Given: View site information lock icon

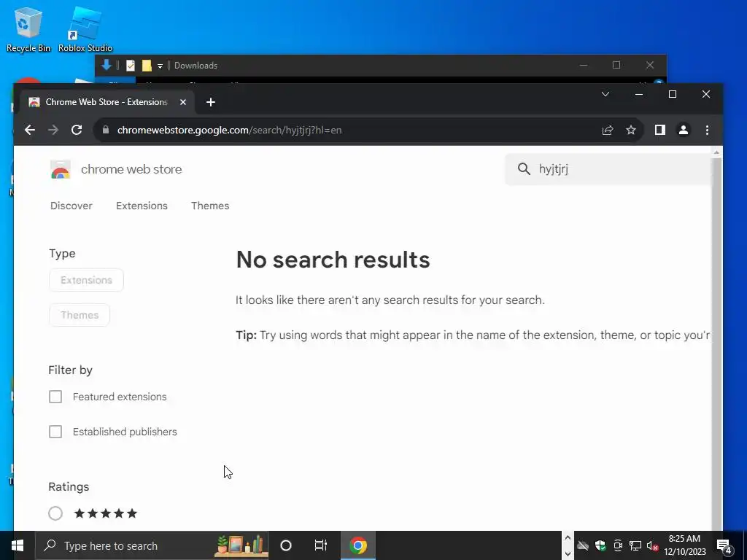Looking at the screenshot, I should coord(106,130).
